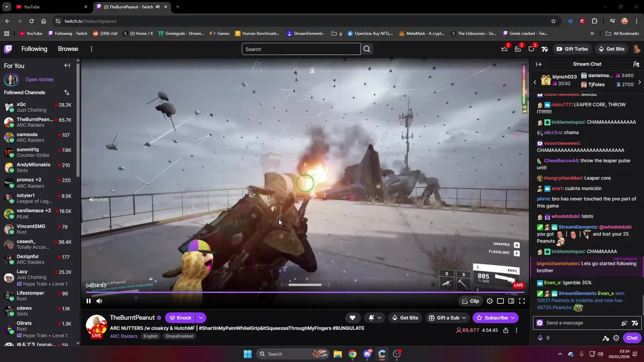Expand the Gift a Sub dropdown
Image resolution: width=644 pixels, height=362 pixels.
pyautogui.click(x=463, y=318)
